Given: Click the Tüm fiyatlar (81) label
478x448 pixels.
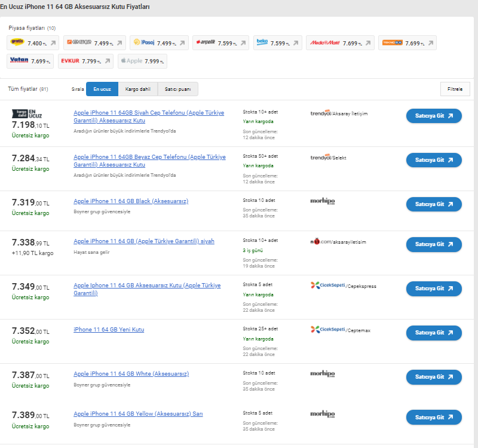Looking at the screenshot, I should (28, 89).
